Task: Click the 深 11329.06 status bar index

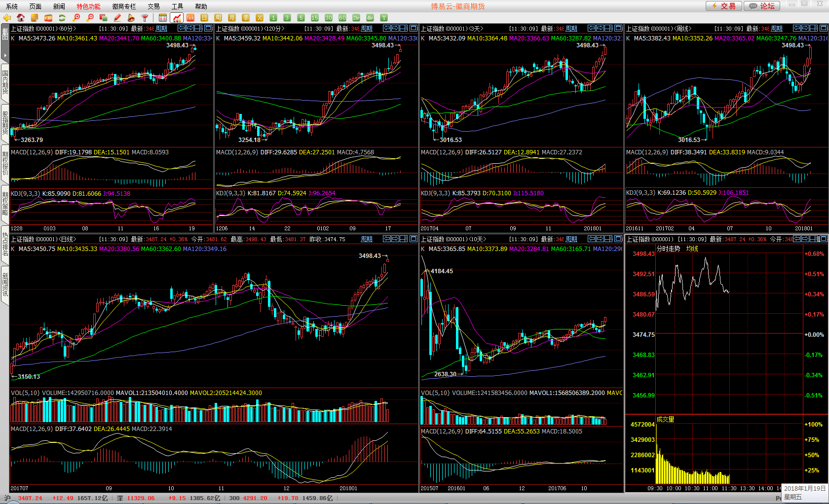Action: (x=136, y=498)
